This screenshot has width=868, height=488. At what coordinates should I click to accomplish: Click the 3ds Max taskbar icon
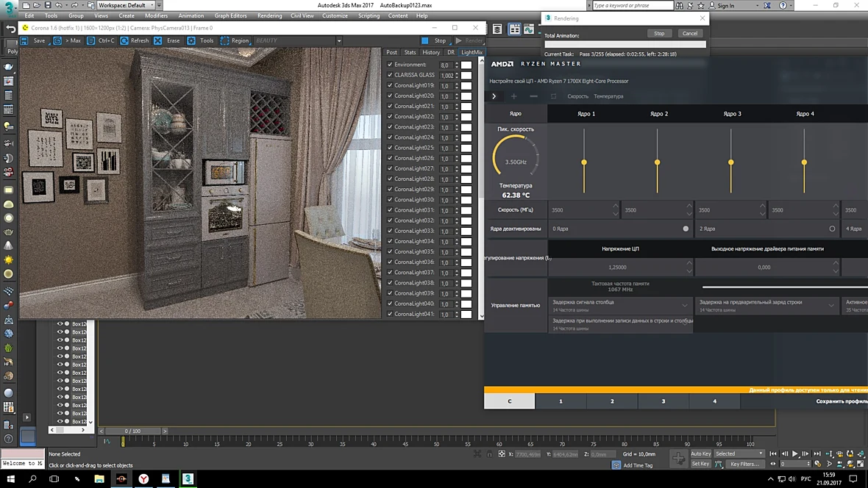[188, 478]
